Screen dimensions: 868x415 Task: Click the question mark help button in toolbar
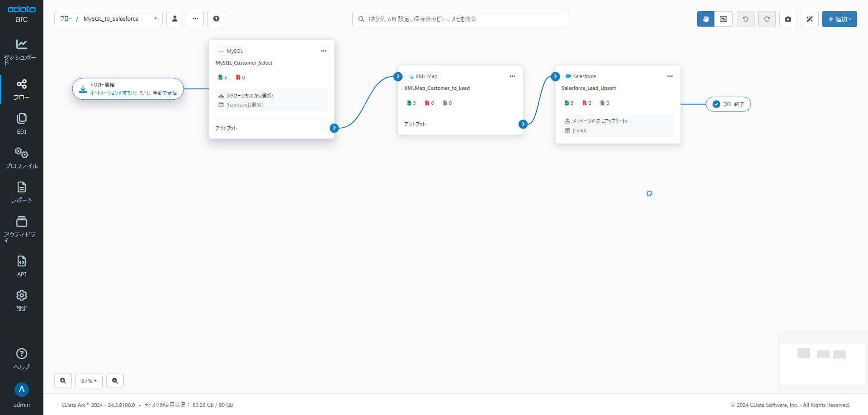[216, 19]
